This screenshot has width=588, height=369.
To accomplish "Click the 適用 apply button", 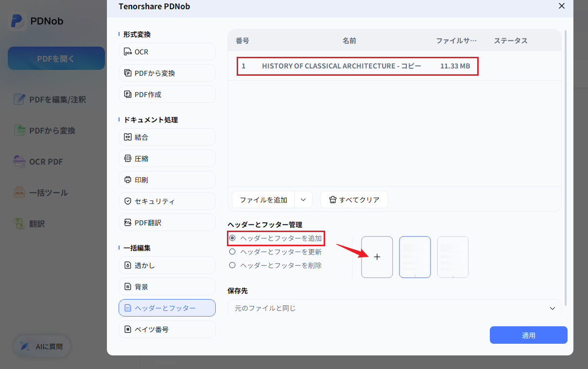I will pos(529,335).
